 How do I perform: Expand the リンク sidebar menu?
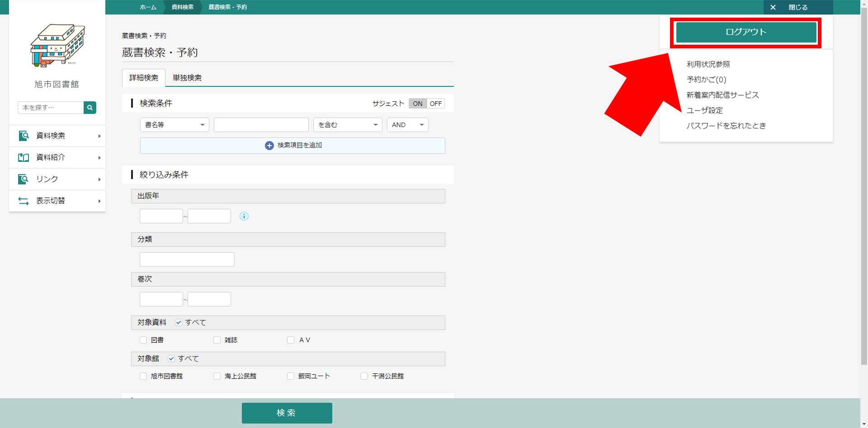pos(57,179)
